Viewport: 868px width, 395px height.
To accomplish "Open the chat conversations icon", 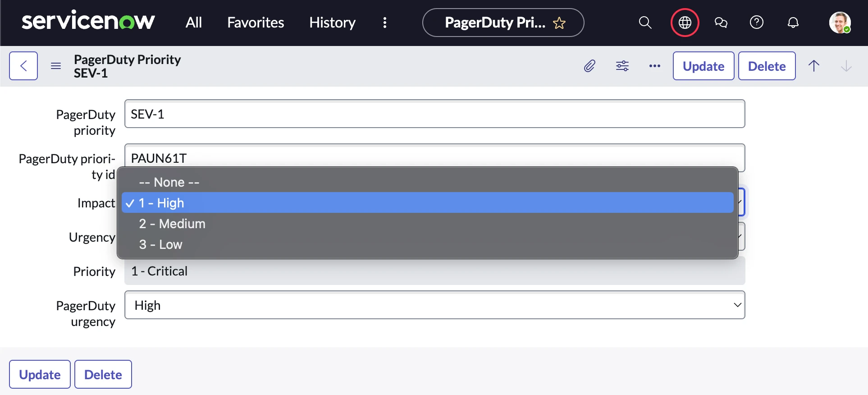I will pyautogui.click(x=721, y=23).
